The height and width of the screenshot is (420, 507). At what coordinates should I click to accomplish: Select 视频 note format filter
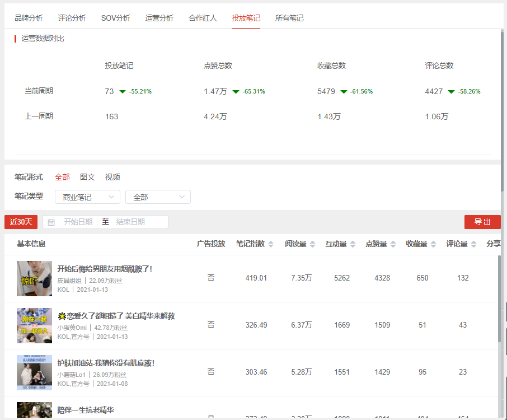pyautogui.click(x=112, y=177)
